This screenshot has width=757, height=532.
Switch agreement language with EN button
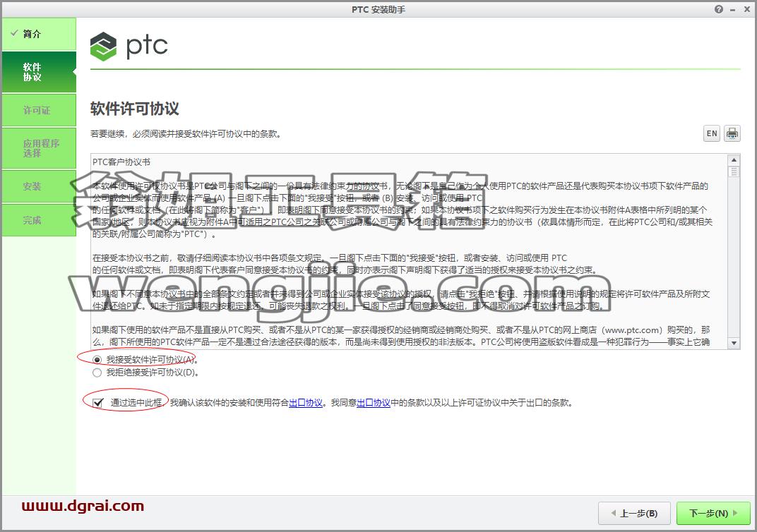pos(712,133)
